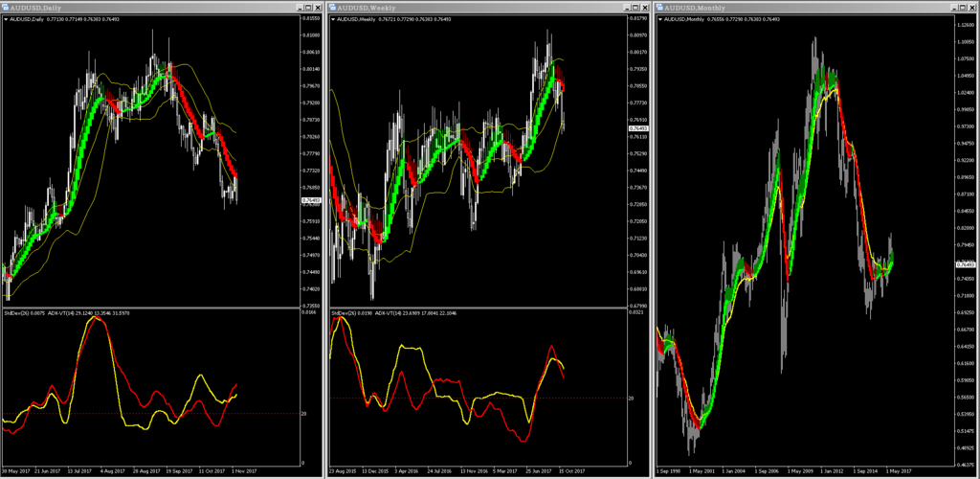Click the '13 Jul 2017' date on Daily axis
The width and height of the screenshot is (980, 479).
(80, 471)
